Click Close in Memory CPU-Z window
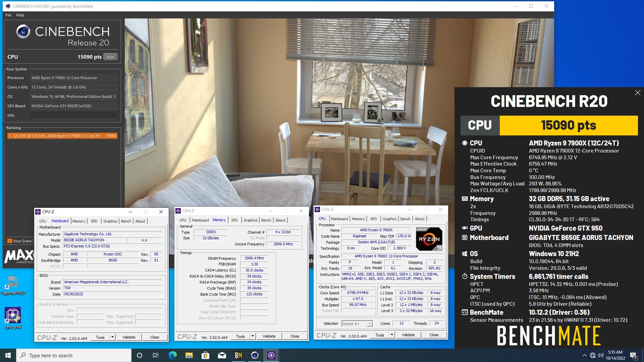 click(295, 337)
